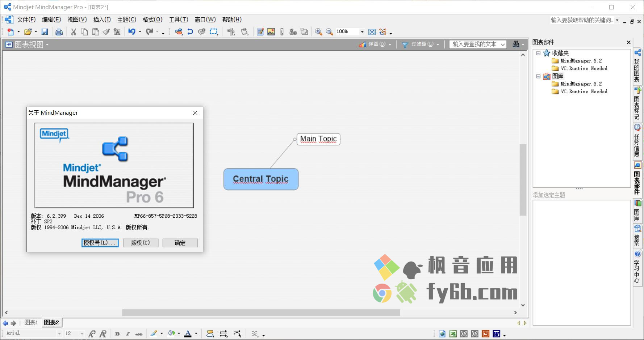Click the Word export icon in bottom toolbar
The height and width of the screenshot is (340, 644).
click(x=496, y=333)
